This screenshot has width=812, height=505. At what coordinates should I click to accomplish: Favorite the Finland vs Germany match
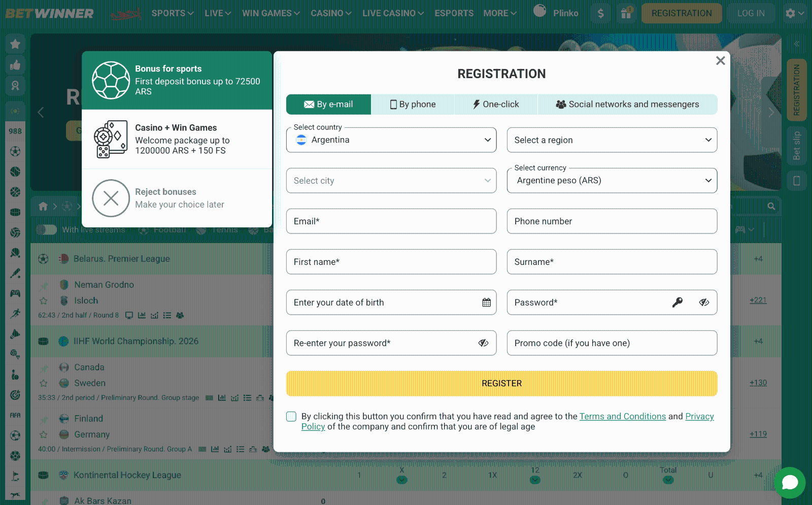tap(44, 434)
